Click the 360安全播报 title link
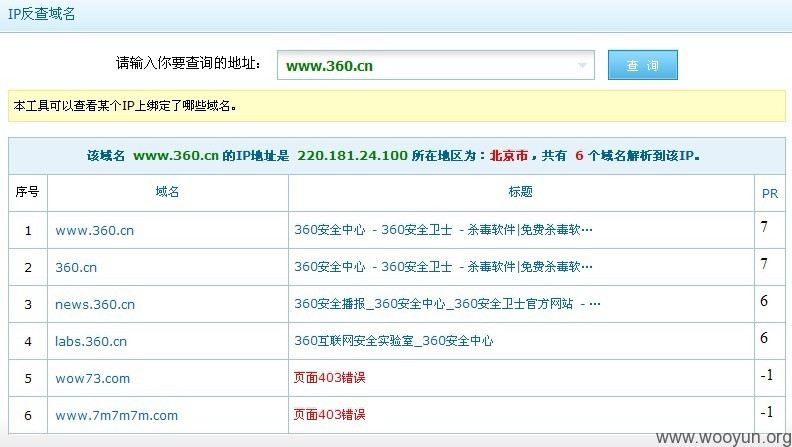The image size is (792, 447). pyautogui.click(x=448, y=304)
